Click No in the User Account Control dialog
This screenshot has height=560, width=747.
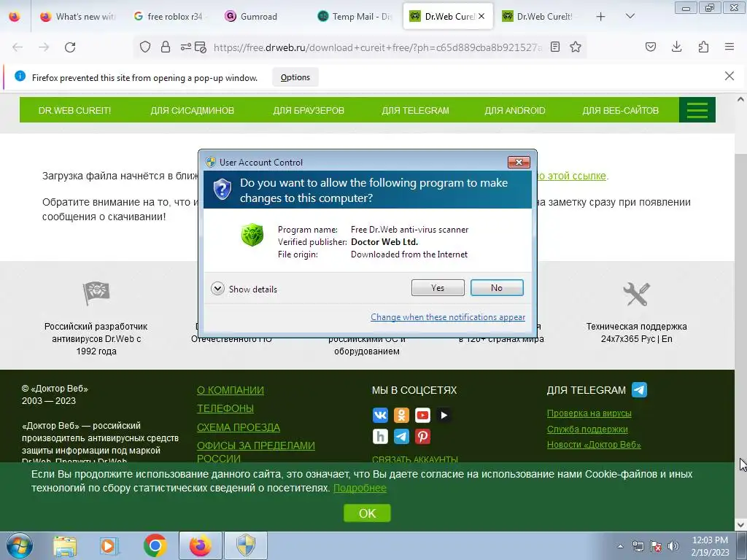pos(496,287)
